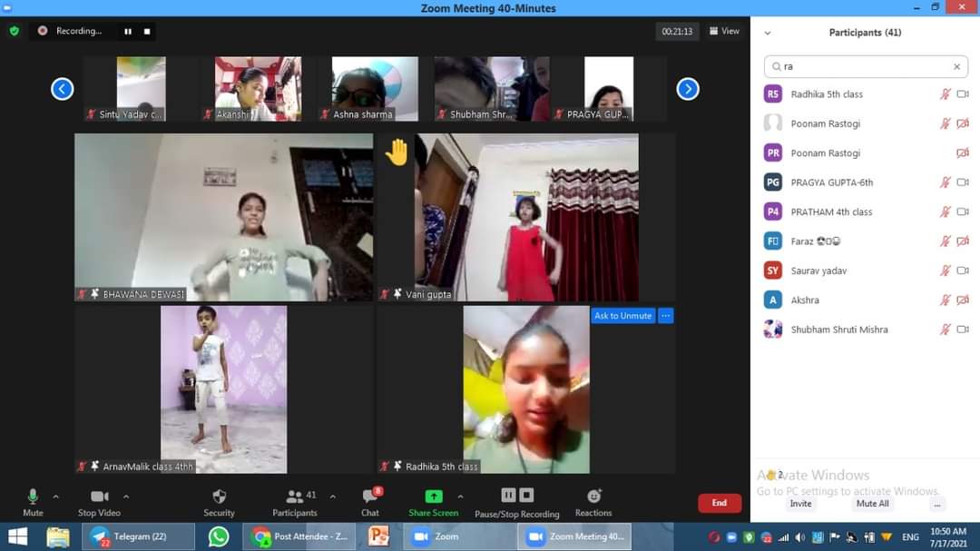
Task: Switch to Telegram (22) taskbar window
Action: coord(138,536)
